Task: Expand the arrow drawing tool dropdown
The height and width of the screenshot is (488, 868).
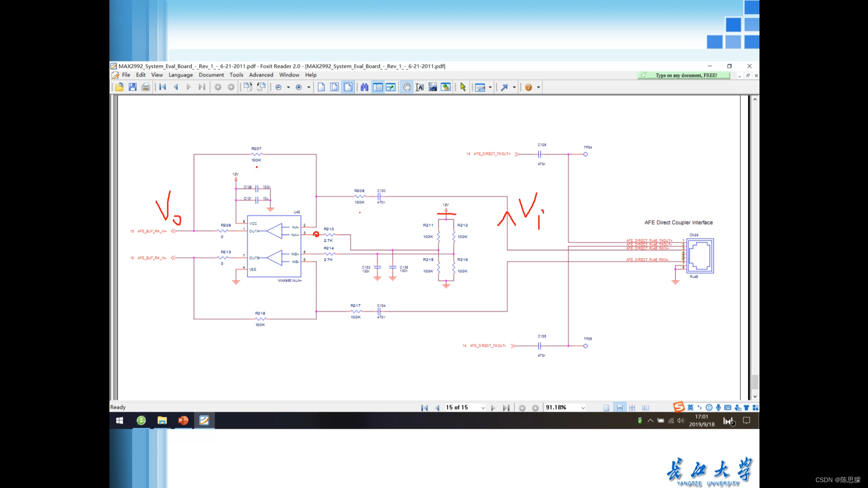Action: (x=514, y=87)
